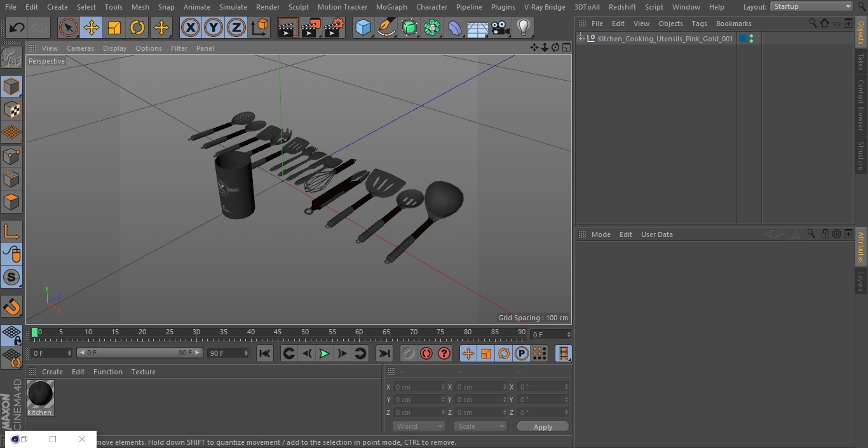Open the Simulate menu
868x448 pixels.
coord(233,7)
